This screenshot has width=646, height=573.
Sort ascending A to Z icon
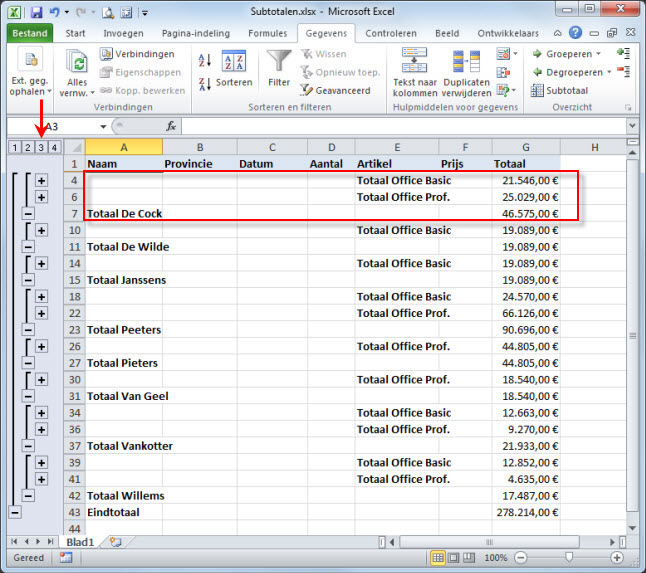(x=205, y=61)
